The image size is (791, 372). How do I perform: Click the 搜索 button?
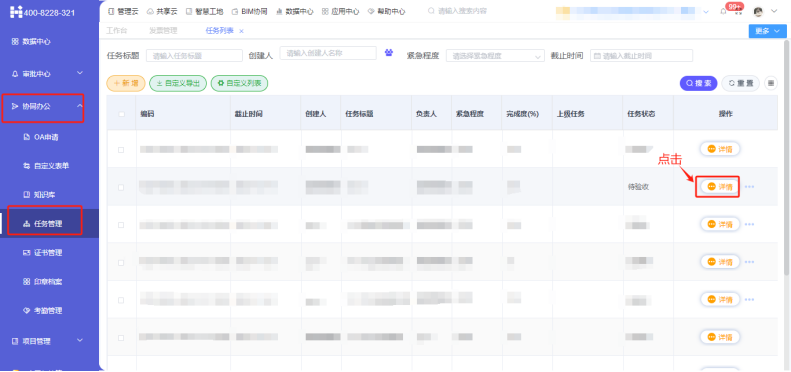click(x=698, y=83)
